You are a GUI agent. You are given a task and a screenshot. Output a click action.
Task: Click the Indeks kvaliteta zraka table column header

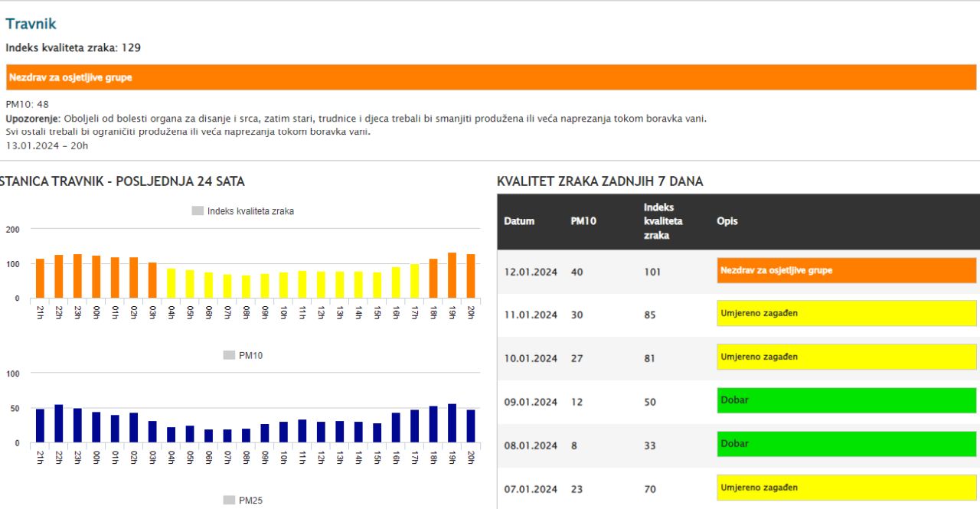[x=663, y=221]
